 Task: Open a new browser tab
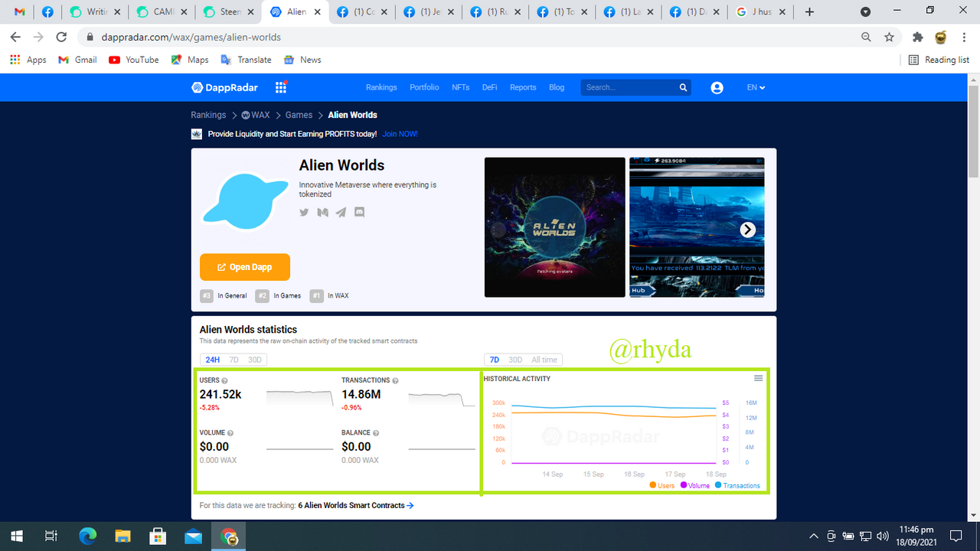pos(810,12)
